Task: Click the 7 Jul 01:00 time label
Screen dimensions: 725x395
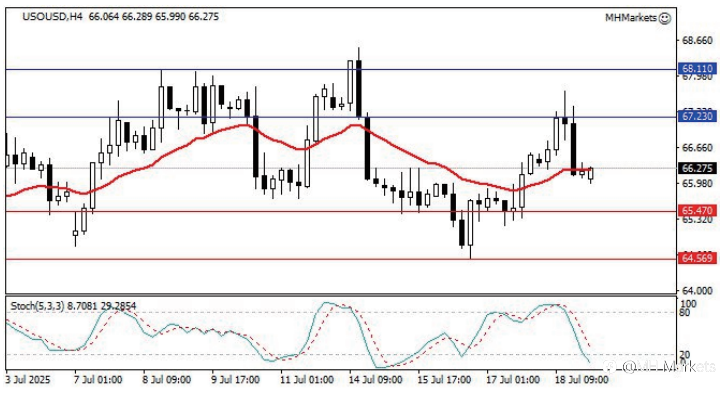Action: [x=98, y=380]
